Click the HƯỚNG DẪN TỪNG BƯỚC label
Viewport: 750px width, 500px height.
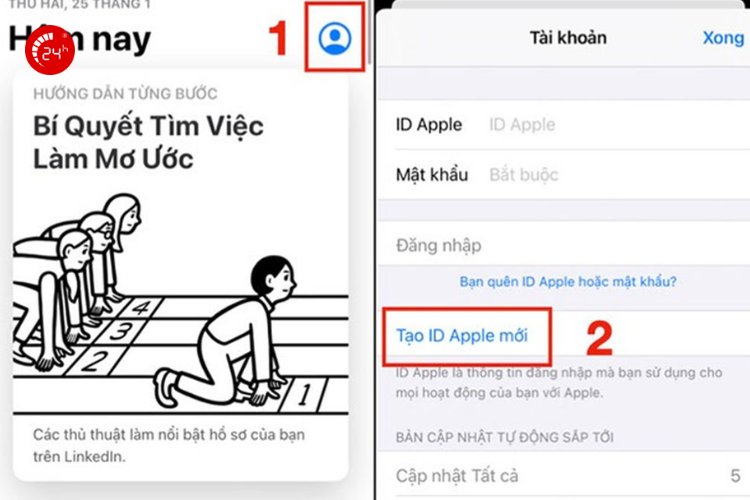pos(125,93)
